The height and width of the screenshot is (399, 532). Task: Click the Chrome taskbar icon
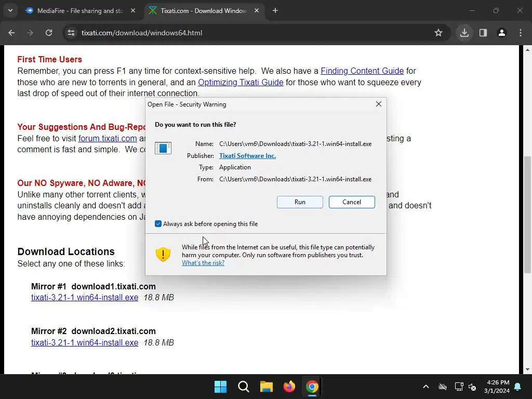[312, 387]
